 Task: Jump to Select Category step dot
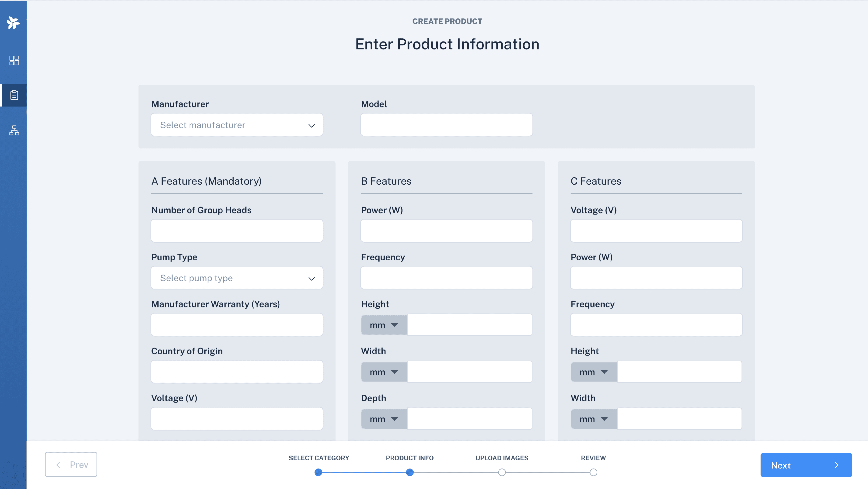click(x=318, y=472)
